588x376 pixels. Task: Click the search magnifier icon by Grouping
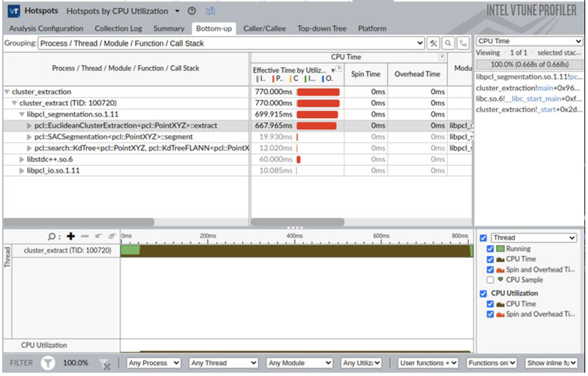(448, 43)
